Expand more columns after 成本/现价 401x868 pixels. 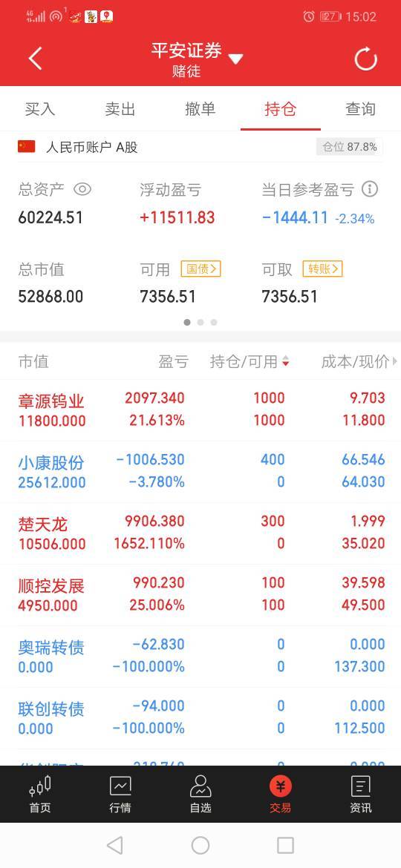pos(395,361)
